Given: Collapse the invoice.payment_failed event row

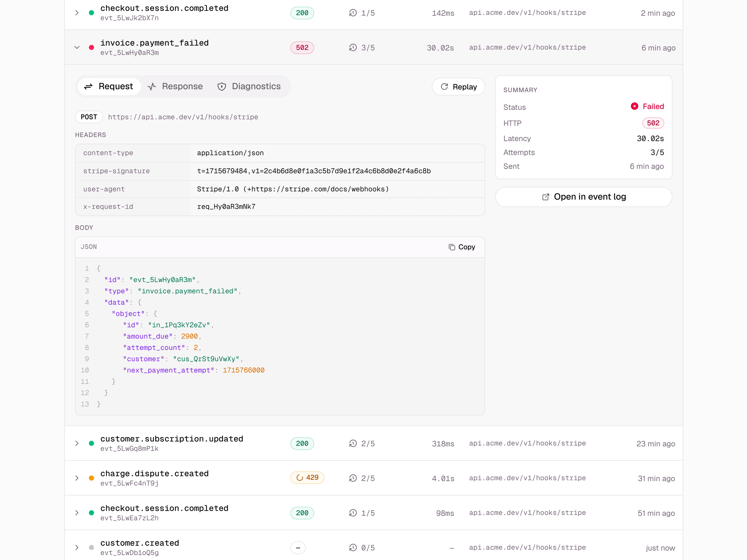Looking at the screenshot, I should click(x=77, y=48).
